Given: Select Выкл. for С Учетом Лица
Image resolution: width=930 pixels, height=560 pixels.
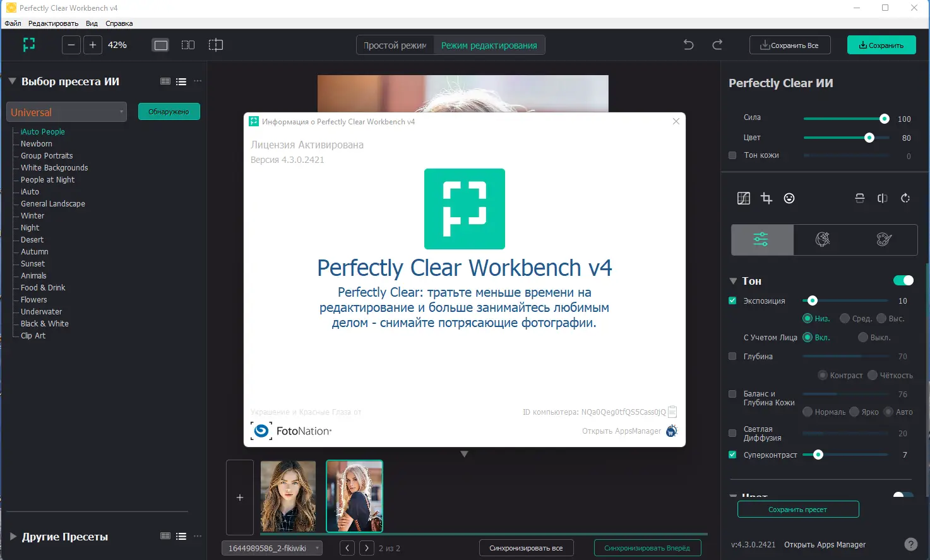Looking at the screenshot, I should tap(863, 337).
